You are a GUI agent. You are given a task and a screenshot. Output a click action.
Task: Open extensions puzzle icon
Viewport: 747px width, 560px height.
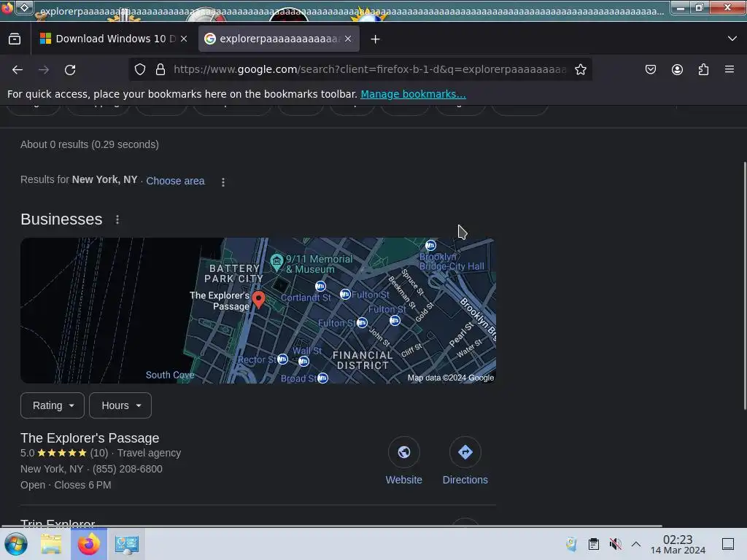coord(703,69)
